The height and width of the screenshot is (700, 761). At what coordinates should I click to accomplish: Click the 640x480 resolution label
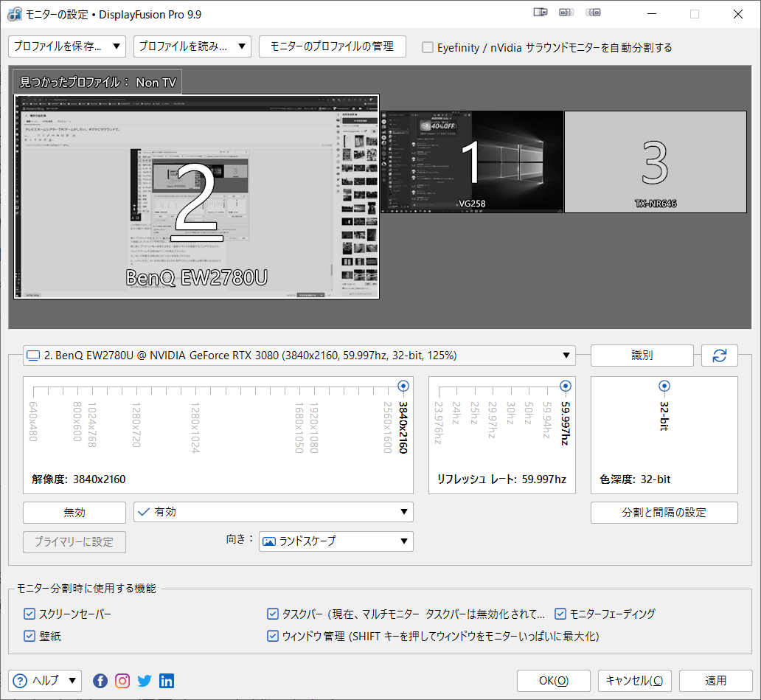click(33, 421)
